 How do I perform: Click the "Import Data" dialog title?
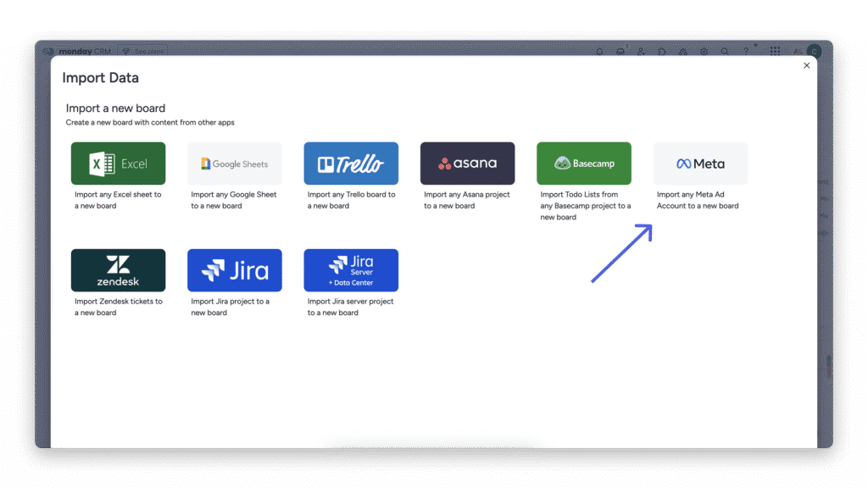[100, 78]
